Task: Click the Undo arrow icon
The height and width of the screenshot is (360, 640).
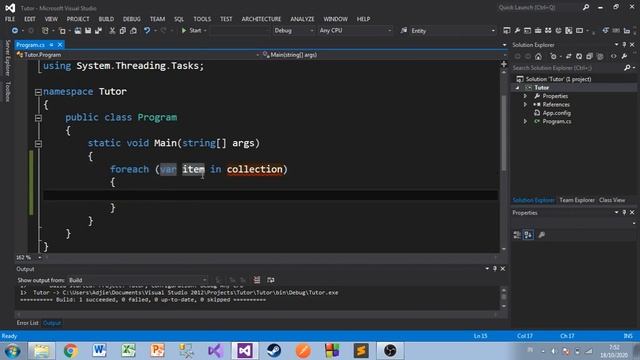Action: pos(147,31)
